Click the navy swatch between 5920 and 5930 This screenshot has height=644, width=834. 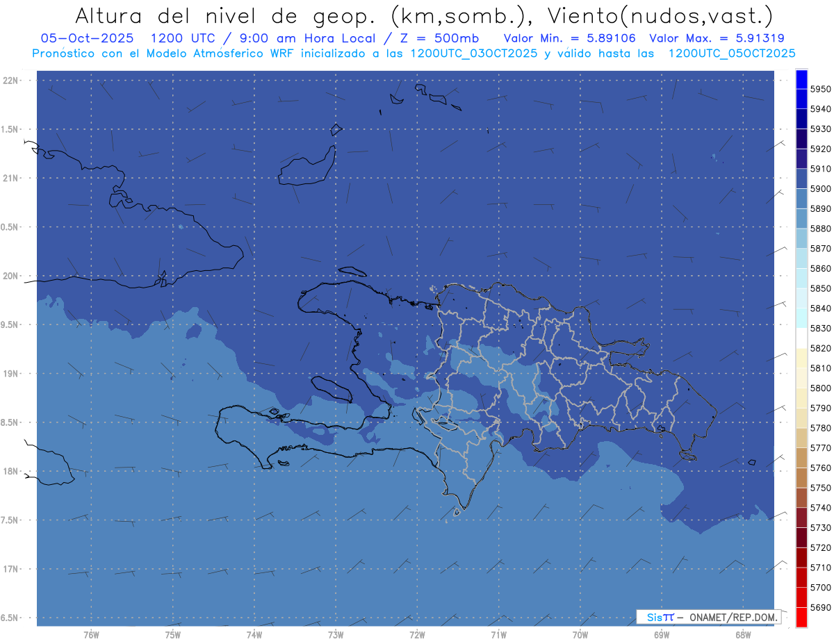[801, 139]
